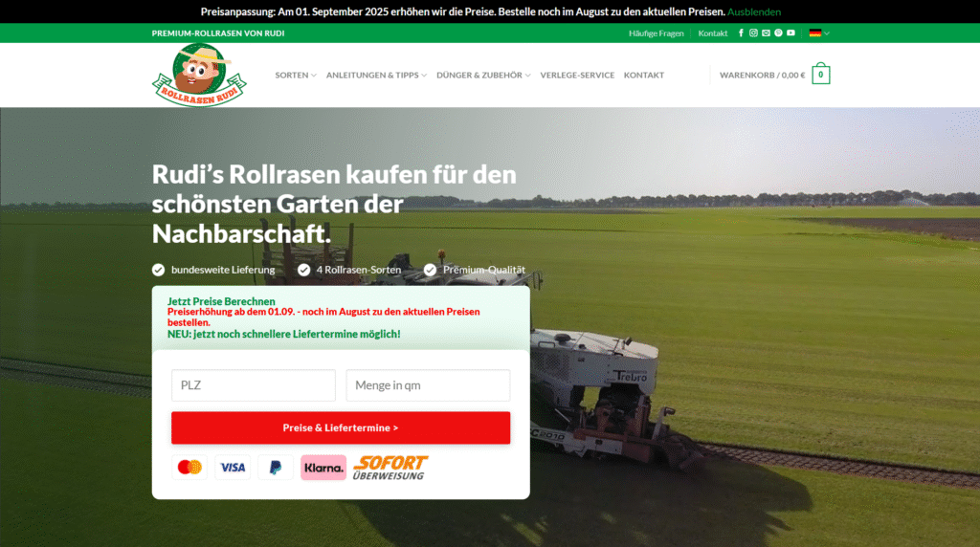Screen dimensions: 980x547
Task: Click Preise & Liefertermine button
Action: click(341, 427)
